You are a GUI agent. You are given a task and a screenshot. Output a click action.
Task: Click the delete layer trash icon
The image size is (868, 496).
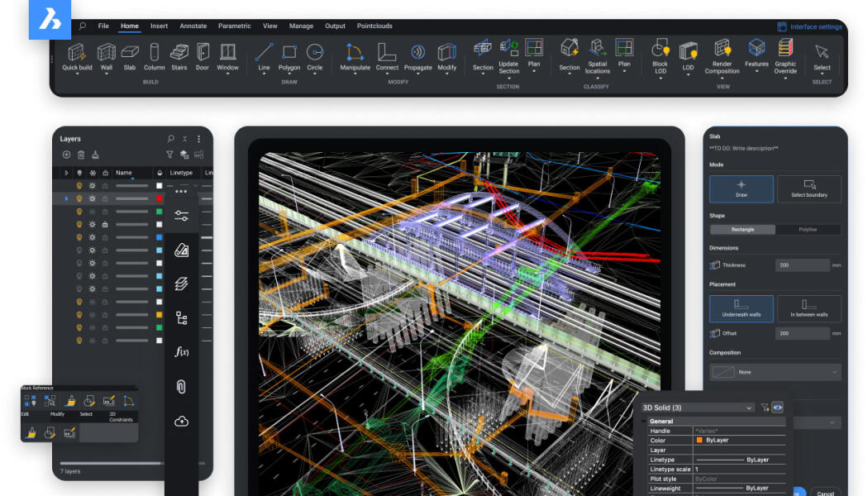(81, 155)
